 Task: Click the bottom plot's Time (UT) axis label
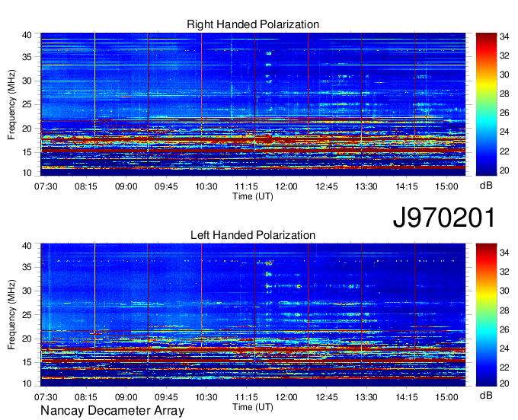pyautogui.click(x=253, y=407)
